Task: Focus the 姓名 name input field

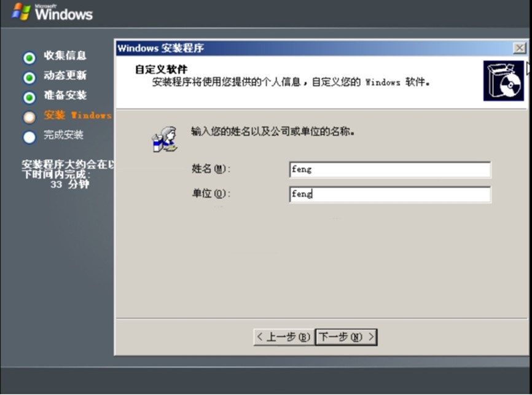Action: (390, 170)
